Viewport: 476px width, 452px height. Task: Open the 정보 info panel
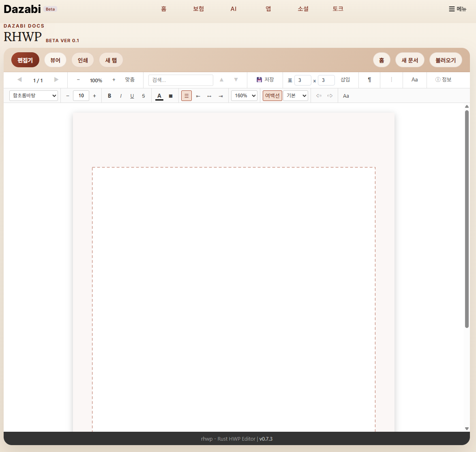pyautogui.click(x=443, y=80)
